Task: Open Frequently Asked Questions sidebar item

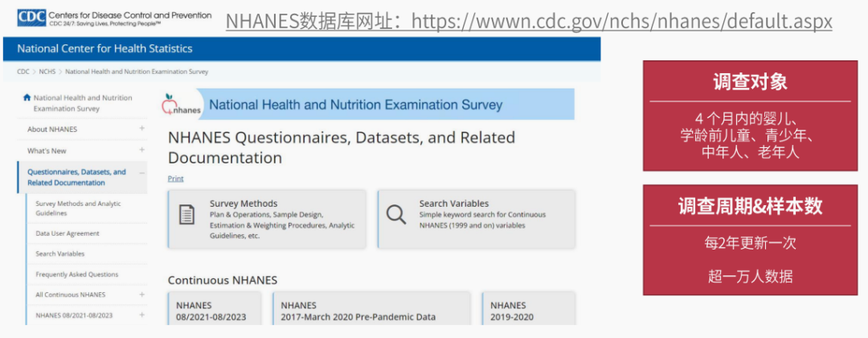Action: [77, 274]
